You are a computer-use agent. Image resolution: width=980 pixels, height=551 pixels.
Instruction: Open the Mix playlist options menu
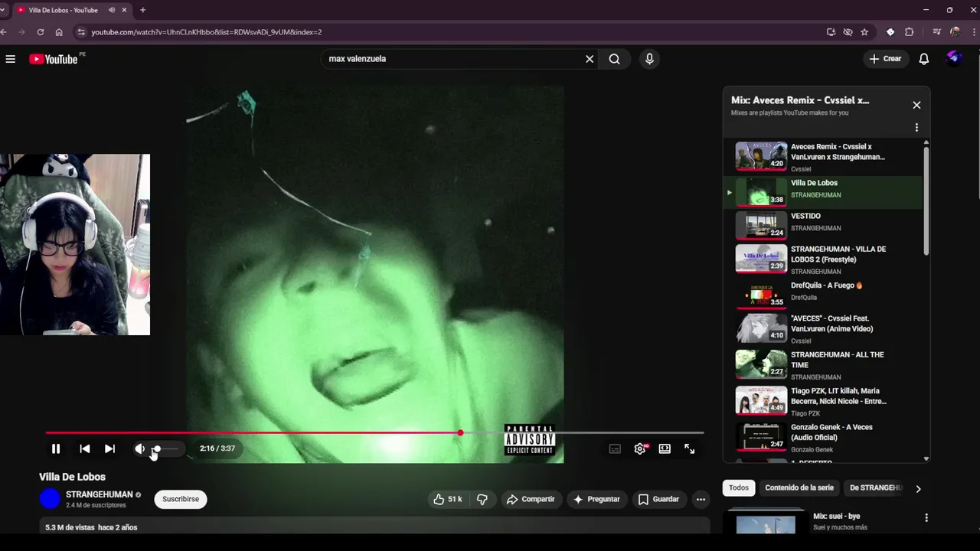coord(916,128)
